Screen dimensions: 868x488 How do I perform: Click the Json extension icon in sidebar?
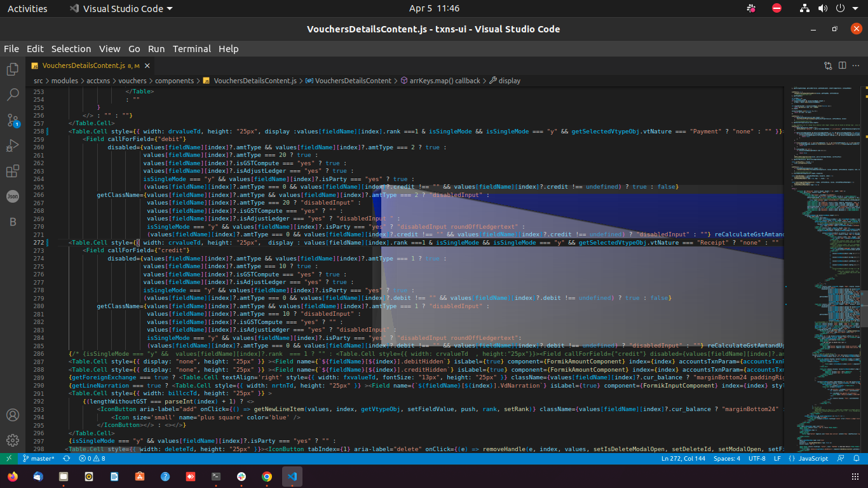click(12, 196)
